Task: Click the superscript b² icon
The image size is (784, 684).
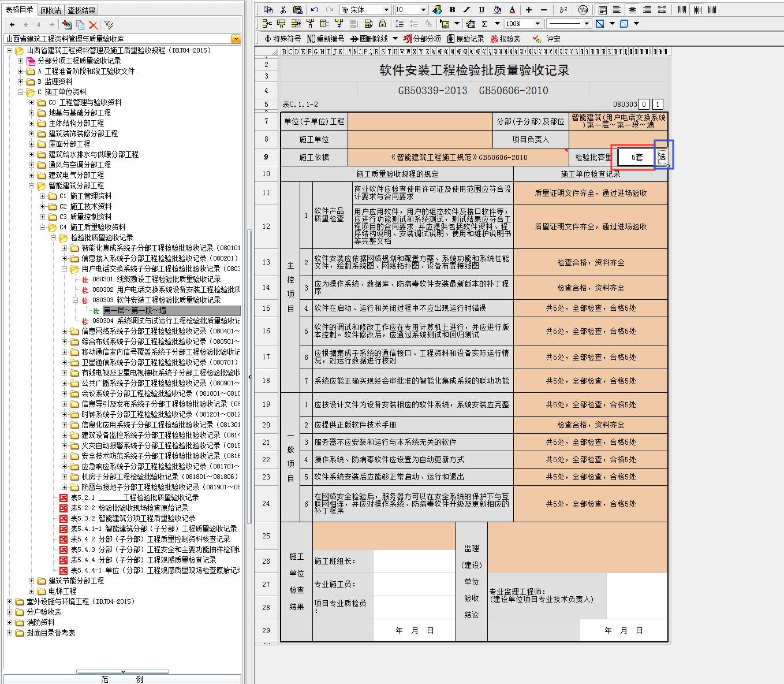Action: tap(563, 9)
